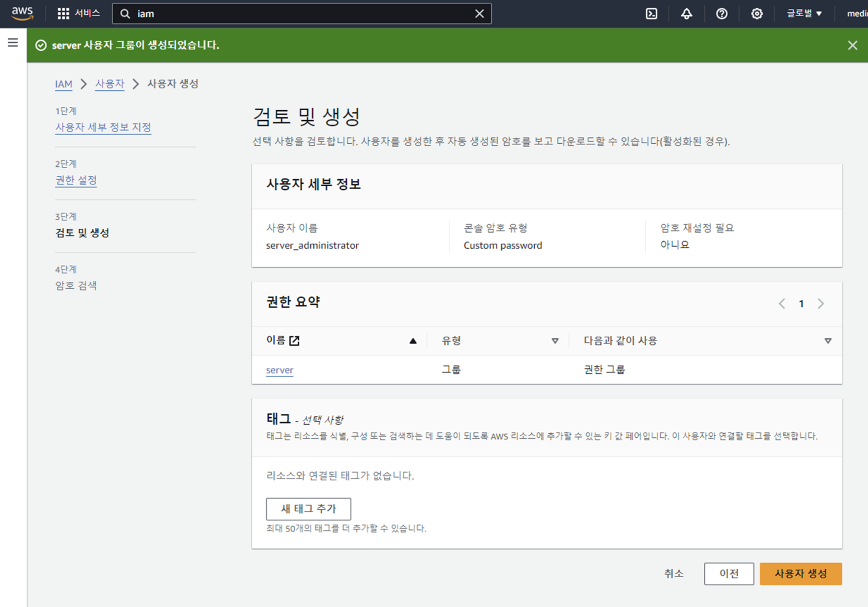
Task: Click the 새 태그 추가 button
Action: pos(308,508)
